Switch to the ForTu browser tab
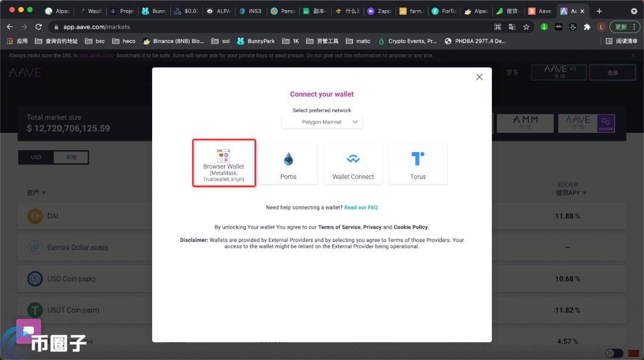 click(x=444, y=11)
